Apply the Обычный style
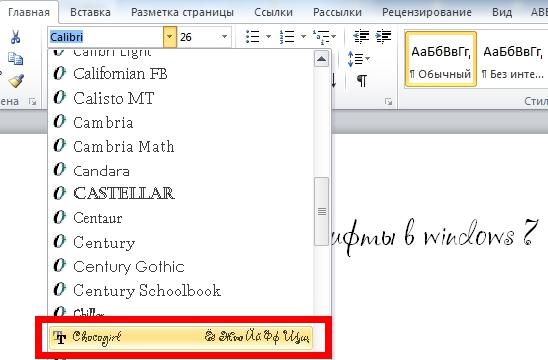This screenshot has height=360, width=548. (441, 59)
